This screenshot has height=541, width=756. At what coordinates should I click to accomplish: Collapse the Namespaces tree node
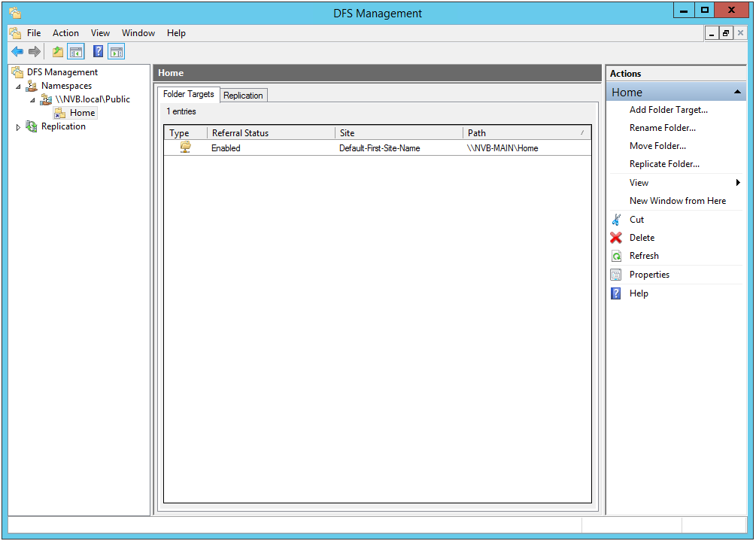click(x=18, y=87)
